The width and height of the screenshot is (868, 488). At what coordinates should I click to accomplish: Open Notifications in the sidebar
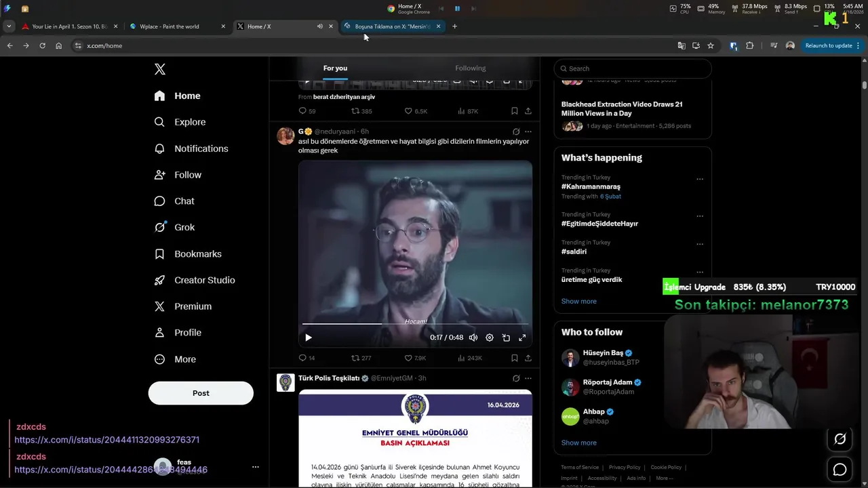[x=191, y=148]
